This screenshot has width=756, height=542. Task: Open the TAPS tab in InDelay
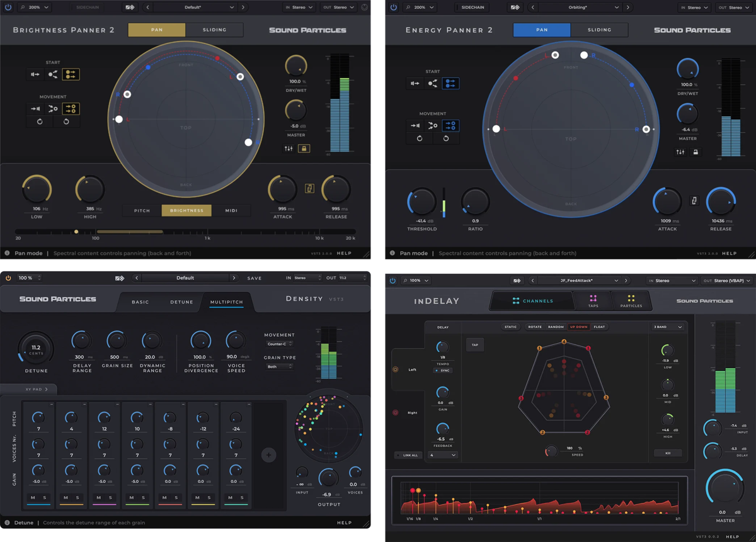(593, 301)
